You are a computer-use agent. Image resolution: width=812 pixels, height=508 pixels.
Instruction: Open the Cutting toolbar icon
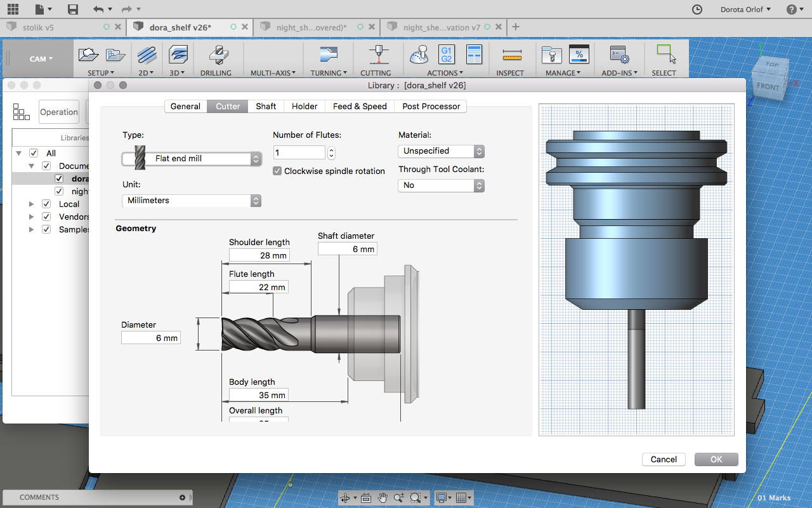(378, 55)
